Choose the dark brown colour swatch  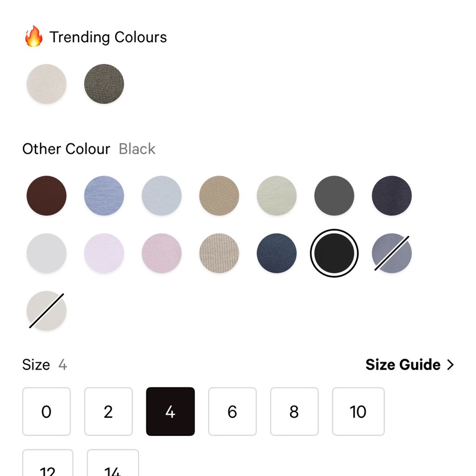[47, 196]
